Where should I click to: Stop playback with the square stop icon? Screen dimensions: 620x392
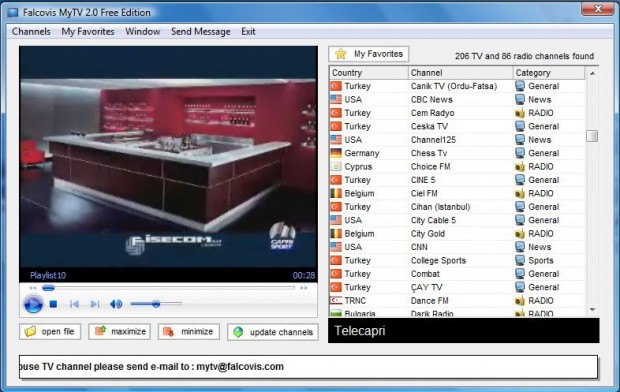coord(53,304)
